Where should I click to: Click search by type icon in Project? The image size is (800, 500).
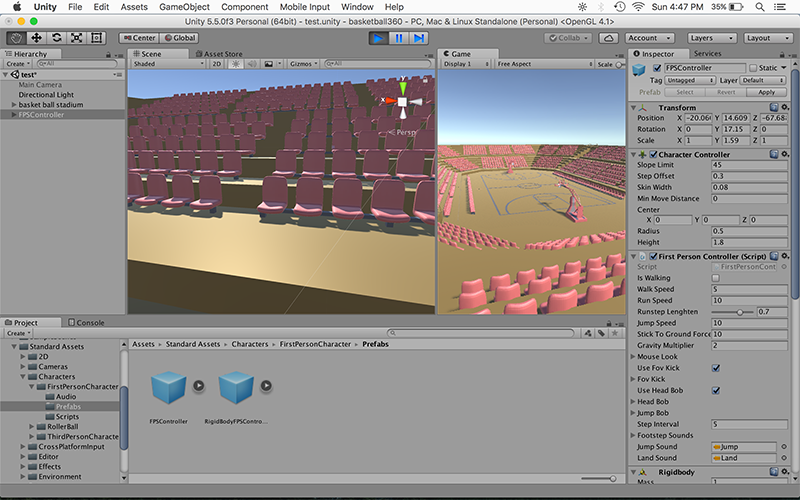click(588, 333)
